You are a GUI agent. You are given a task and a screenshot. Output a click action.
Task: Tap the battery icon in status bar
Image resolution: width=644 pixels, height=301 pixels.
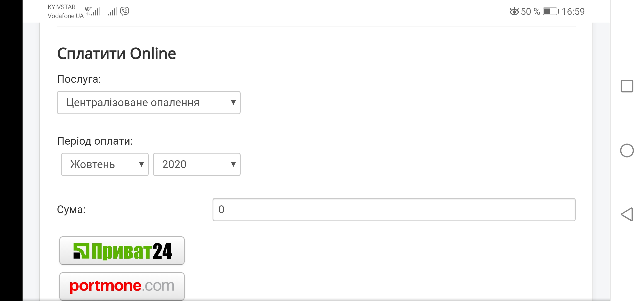pos(551,11)
